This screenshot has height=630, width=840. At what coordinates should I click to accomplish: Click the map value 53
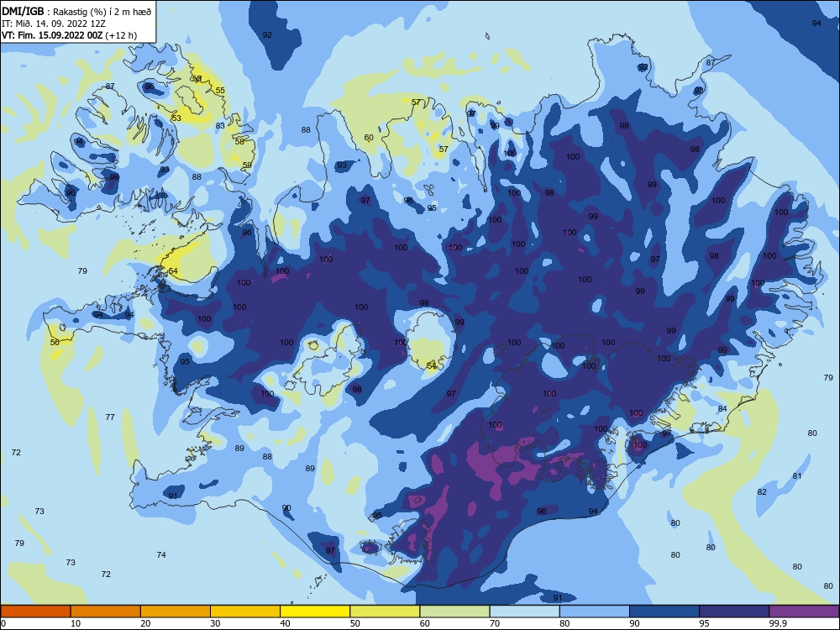(176, 118)
